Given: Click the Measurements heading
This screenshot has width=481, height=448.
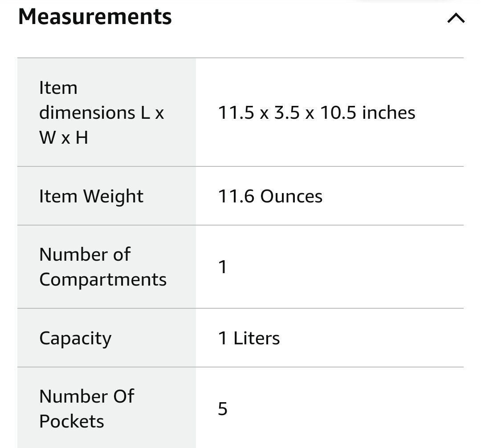Looking at the screenshot, I should 95,16.
